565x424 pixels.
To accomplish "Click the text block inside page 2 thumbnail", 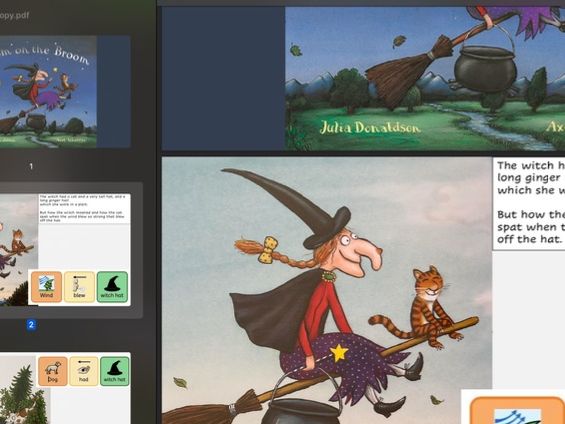I will click(84, 209).
